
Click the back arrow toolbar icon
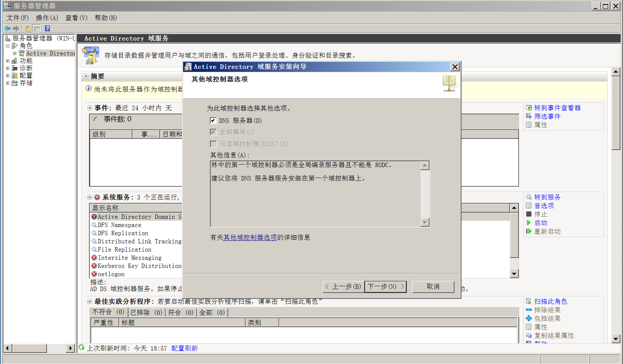(7, 28)
